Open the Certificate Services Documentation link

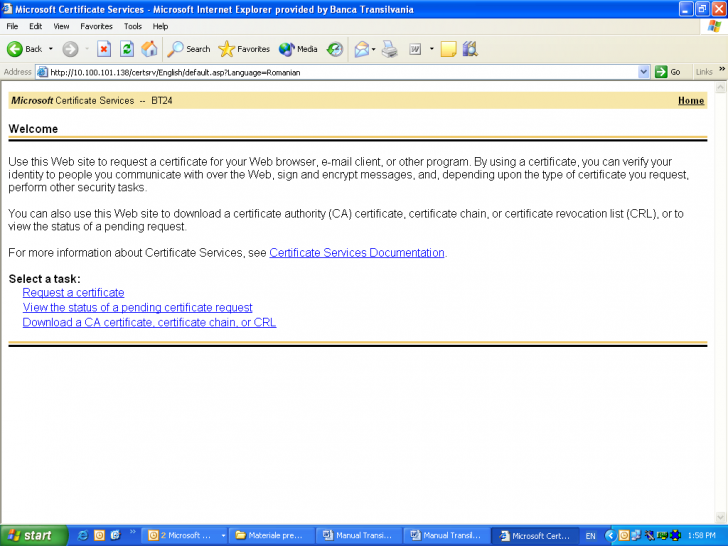pos(357,253)
